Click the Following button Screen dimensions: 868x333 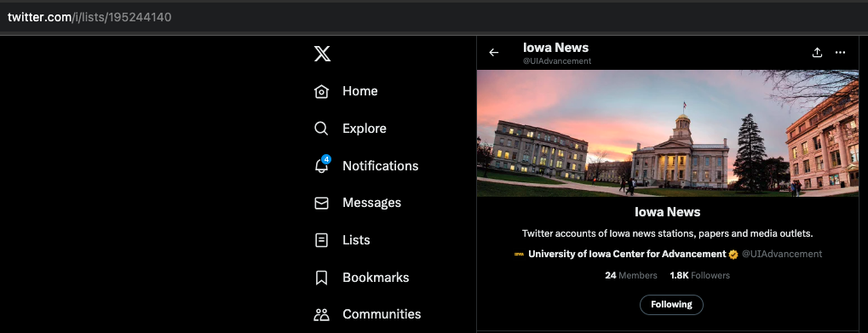pos(671,305)
